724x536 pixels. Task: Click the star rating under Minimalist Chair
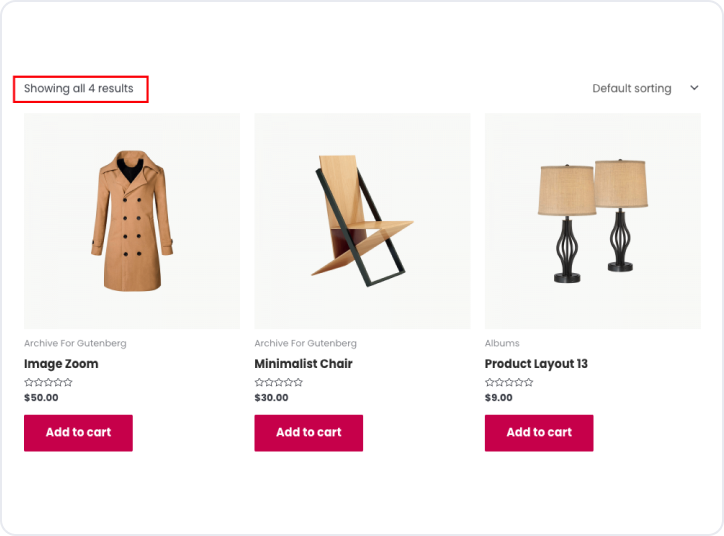[279, 382]
